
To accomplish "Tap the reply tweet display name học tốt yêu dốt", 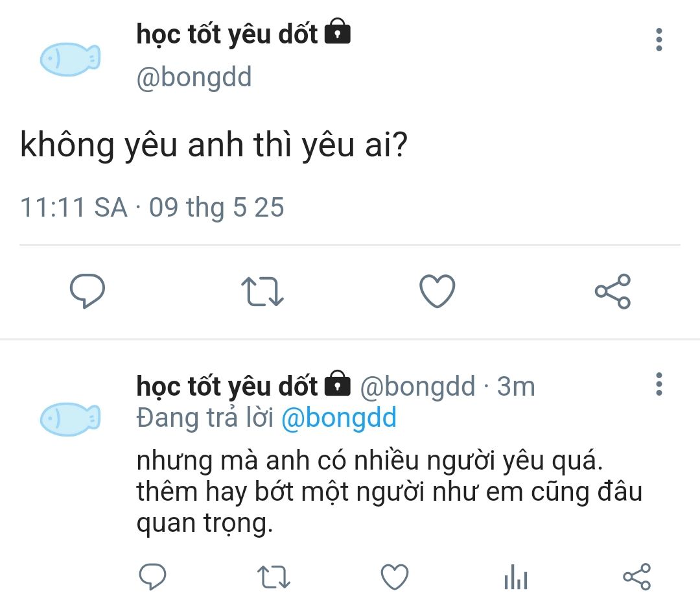I will 227,386.
